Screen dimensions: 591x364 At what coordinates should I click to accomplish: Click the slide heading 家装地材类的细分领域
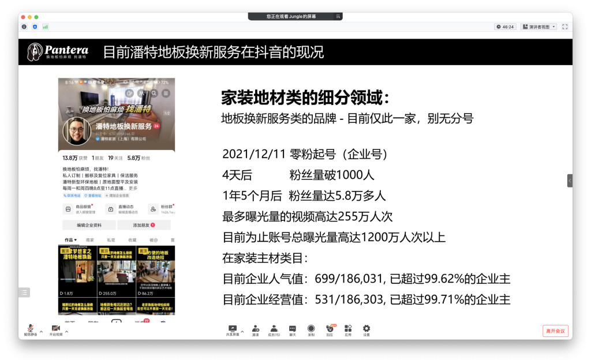click(x=305, y=98)
